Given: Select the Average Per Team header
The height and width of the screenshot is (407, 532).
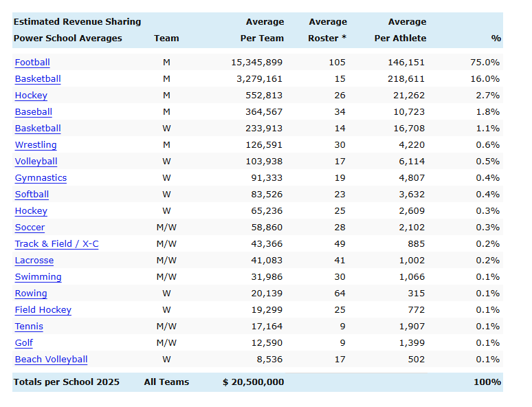Looking at the screenshot, I should click(263, 30).
